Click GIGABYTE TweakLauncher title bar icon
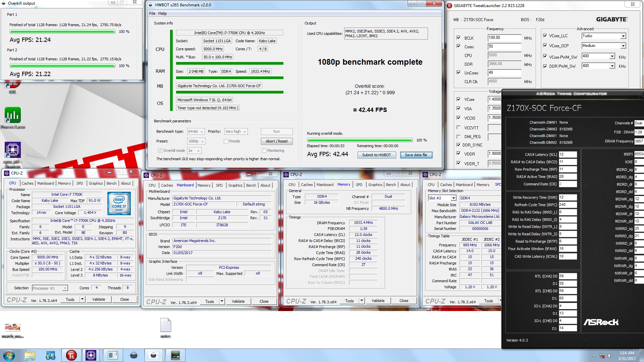 tap(449, 5)
